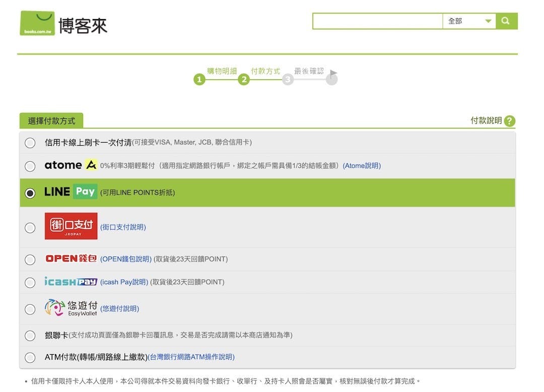Click the 銀聯卡 label text
Viewport: 544px width, 392px height.
(x=56, y=335)
